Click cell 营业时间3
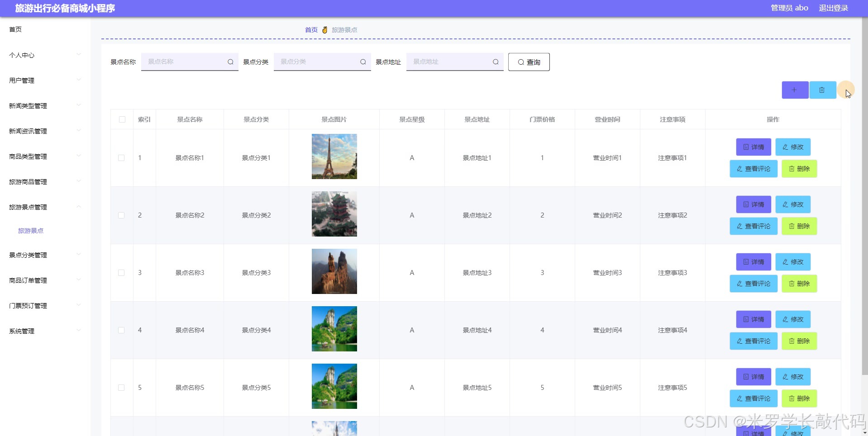 coord(607,273)
